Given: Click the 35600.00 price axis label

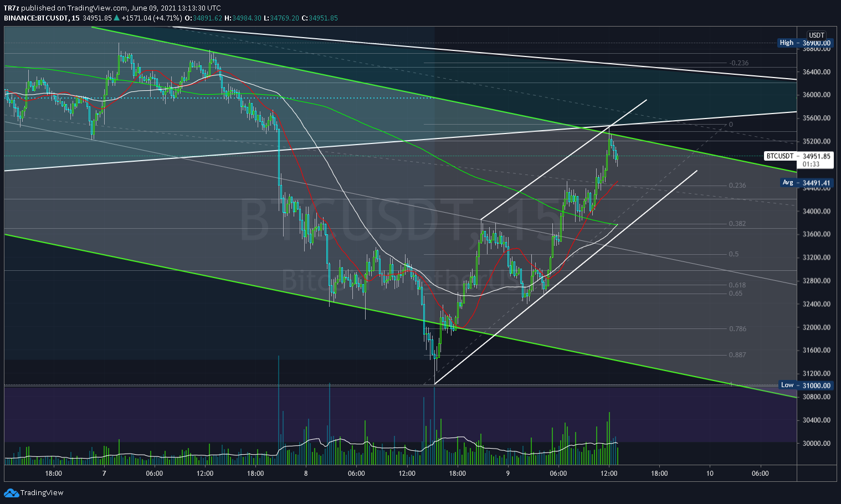Looking at the screenshot, I should pos(816,118).
